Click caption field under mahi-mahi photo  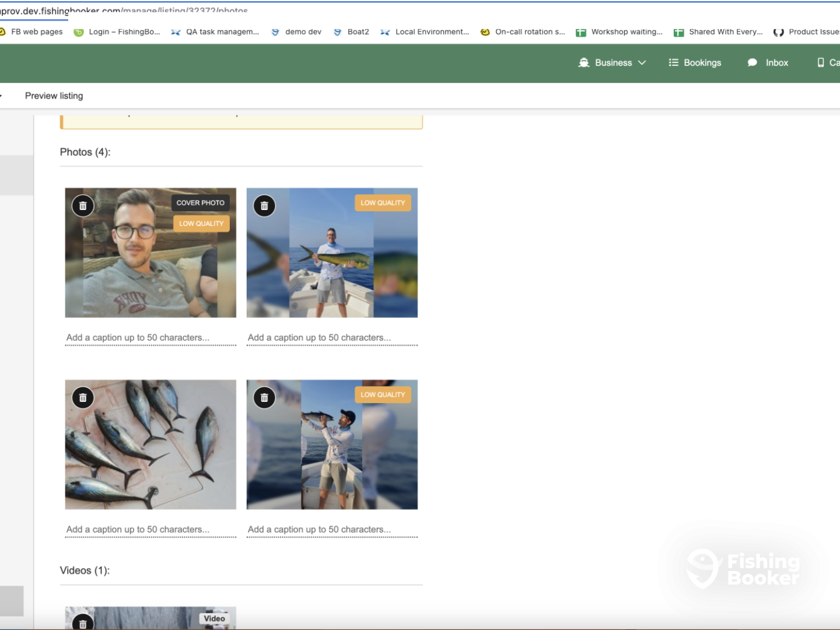(332, 338)
